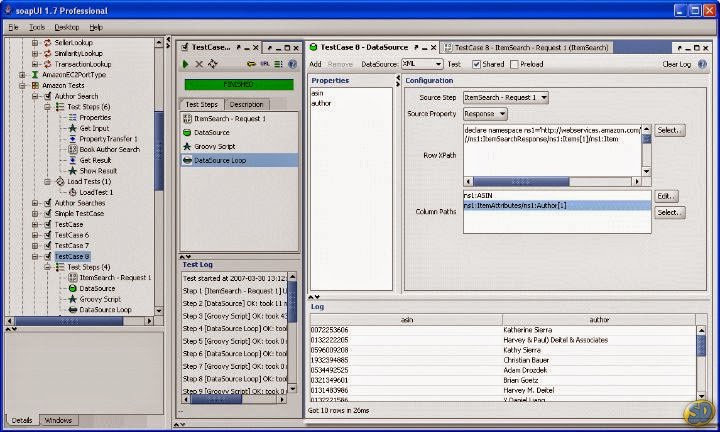This screenshot has height=432, width=720.
Task: Open the DataSource type XML dropdown
Action: (422, 64)
